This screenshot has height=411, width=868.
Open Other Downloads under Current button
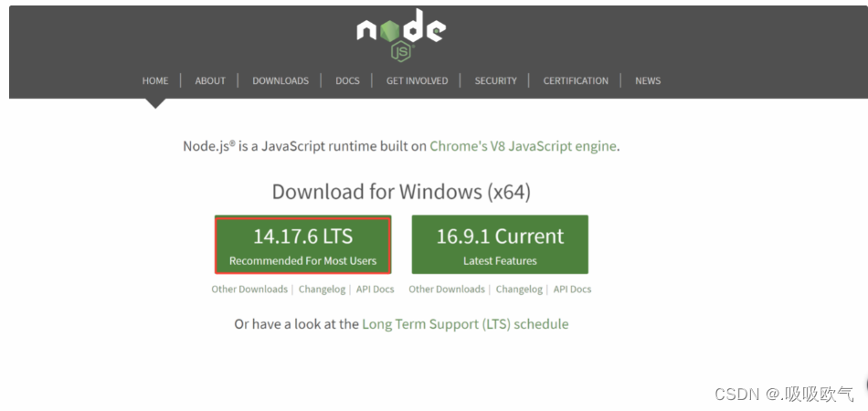[446, 290]
